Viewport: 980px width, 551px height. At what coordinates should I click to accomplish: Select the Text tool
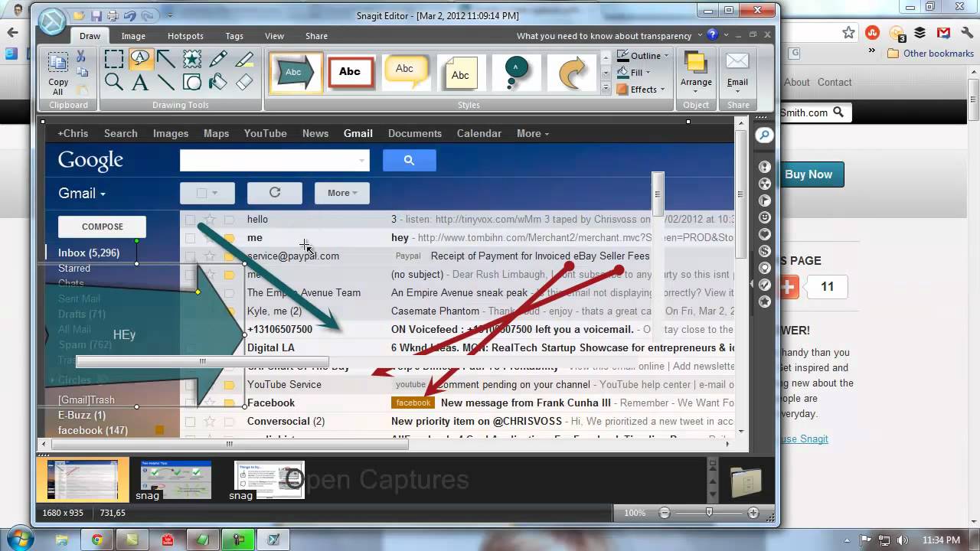[x=140, y=82]
